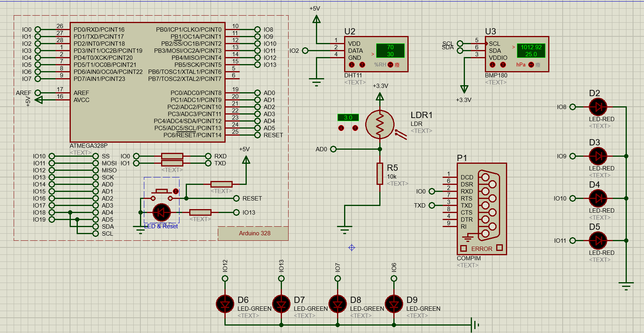Screen dimensions: 644x333
Task: Click the DHT11 decrease value arrow
Action: (x=352, y=65)
